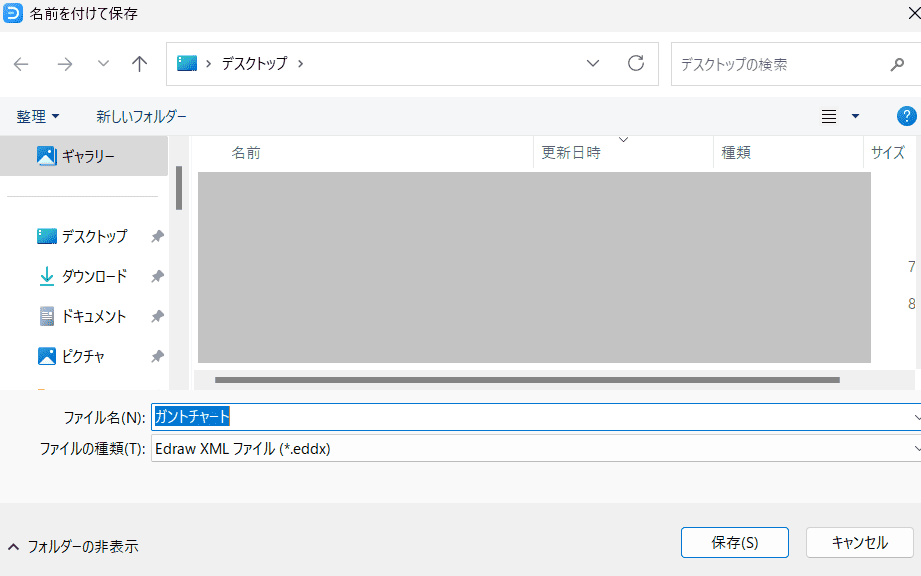
Task: Go up one folder level
Action: pyautogui.click(x=140, y=64)
